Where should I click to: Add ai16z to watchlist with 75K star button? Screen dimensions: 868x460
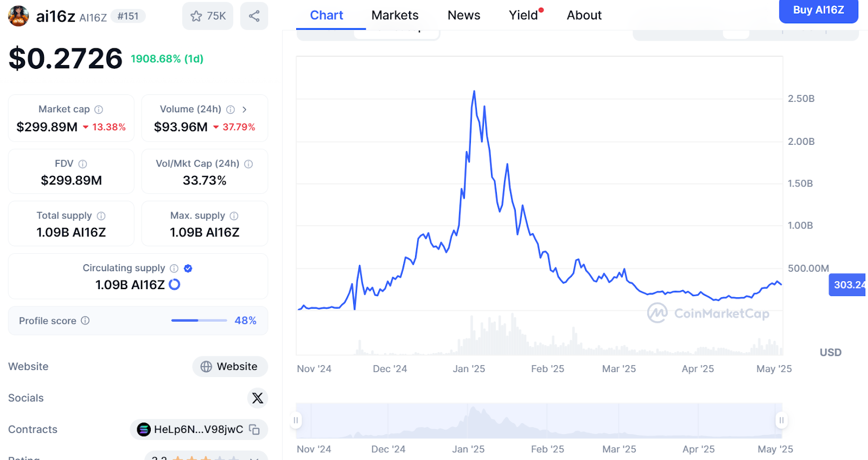coord(208,16)
